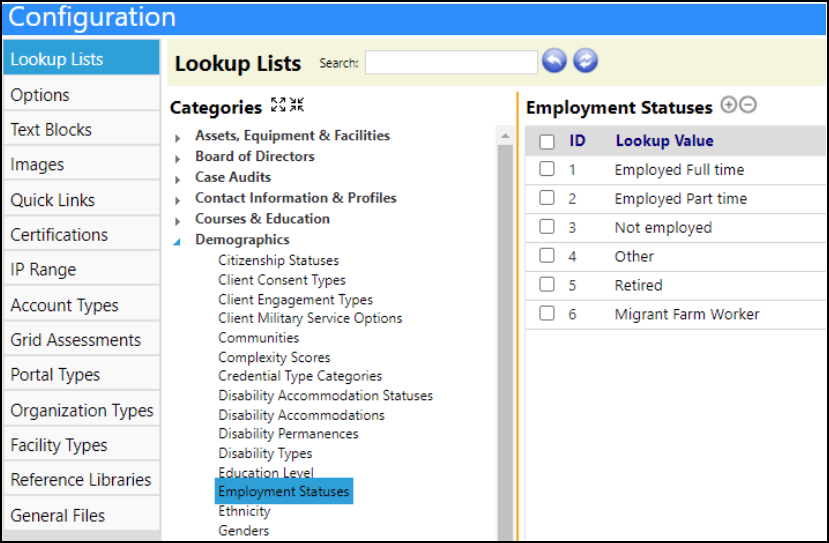
Task: Select Citizenship Statuses in the tree
Action: point(278,260)
